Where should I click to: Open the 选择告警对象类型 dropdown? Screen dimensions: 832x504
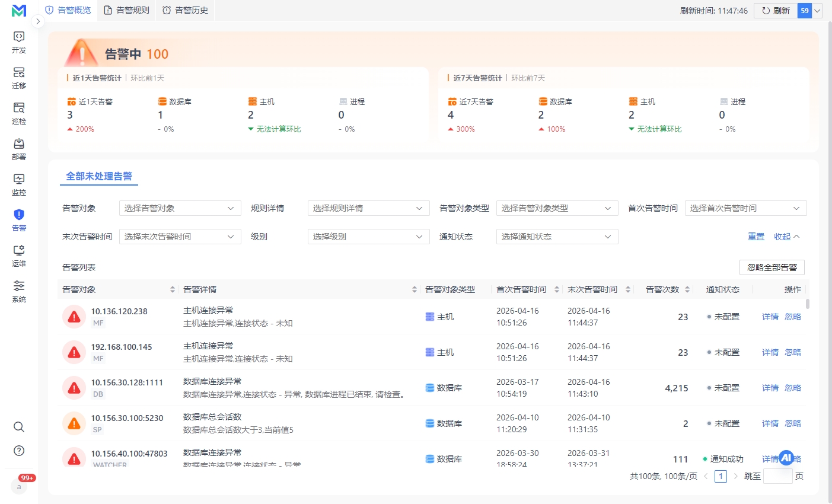[x=557, y=208]
